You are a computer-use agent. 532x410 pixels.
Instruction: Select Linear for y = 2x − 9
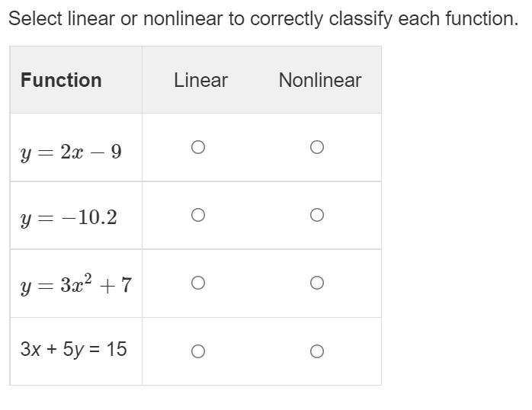[197, 147]
